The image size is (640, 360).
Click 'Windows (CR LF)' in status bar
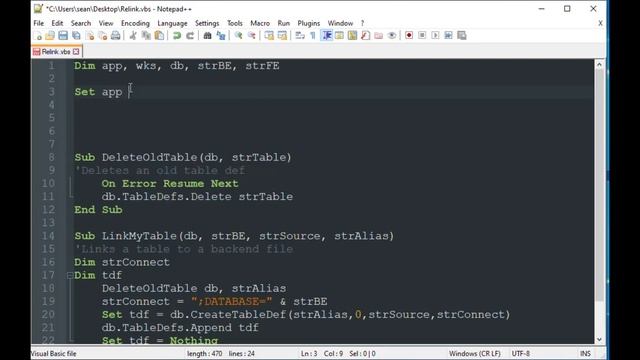coord(475,353)
